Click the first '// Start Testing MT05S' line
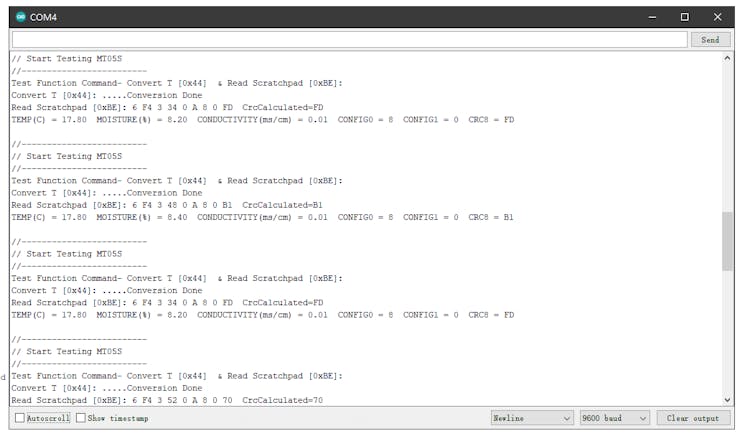The width and height of the screenshot is (740, 436). coord(67,59)
